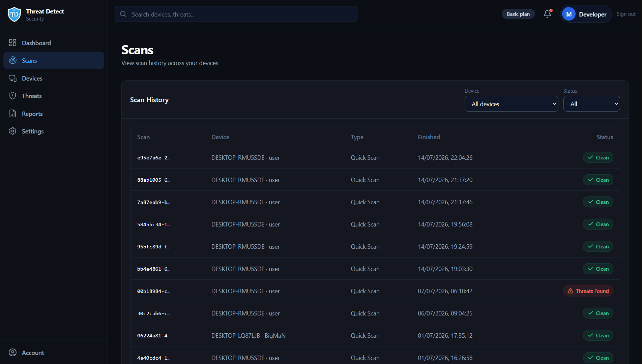The image size is (642, 364).
Task: Click device DESKTOP-LQ87LJB · BigMaN
Action: [249, 336]
